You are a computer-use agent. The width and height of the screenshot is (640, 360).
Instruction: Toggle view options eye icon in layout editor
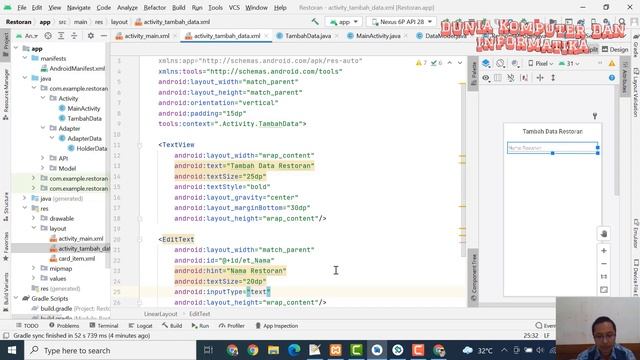coord(486,78)
